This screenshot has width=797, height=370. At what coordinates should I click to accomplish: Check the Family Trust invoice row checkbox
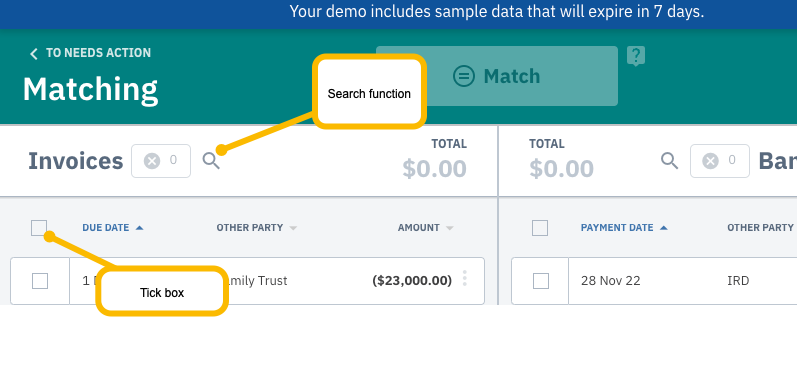click(40, 281)
